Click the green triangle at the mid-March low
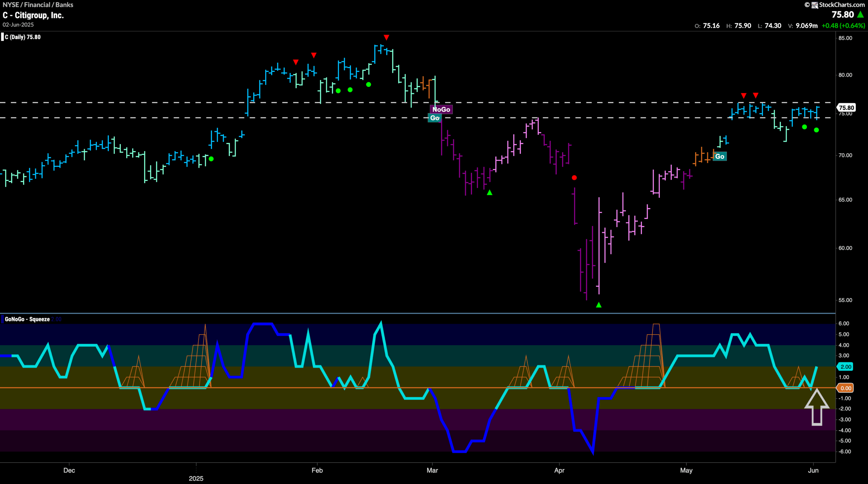 click(490, 193)
